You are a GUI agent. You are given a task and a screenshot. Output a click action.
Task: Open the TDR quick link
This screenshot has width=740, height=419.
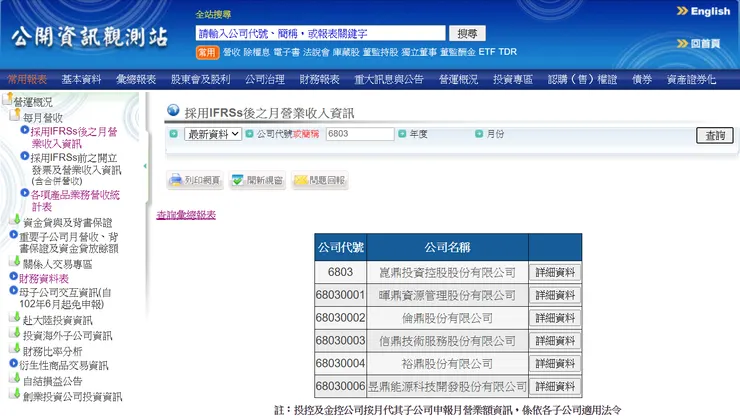(x=508, y=52)
